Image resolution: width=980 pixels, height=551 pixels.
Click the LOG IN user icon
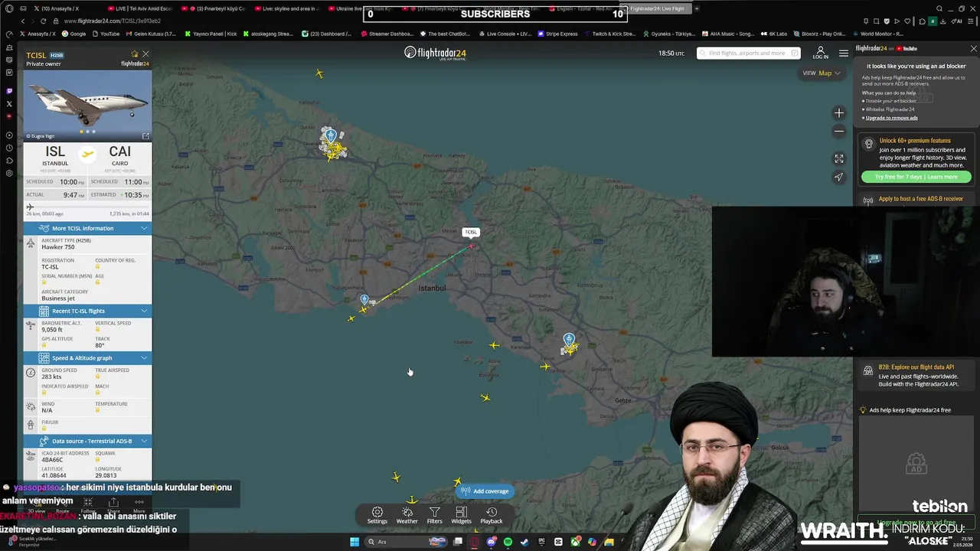(821, 53)
